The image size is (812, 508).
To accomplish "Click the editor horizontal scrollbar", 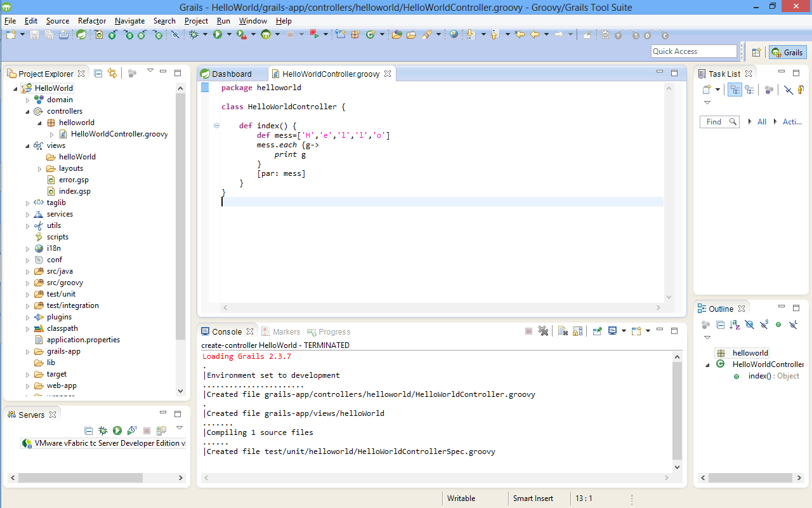I will [x=442, y=307].
